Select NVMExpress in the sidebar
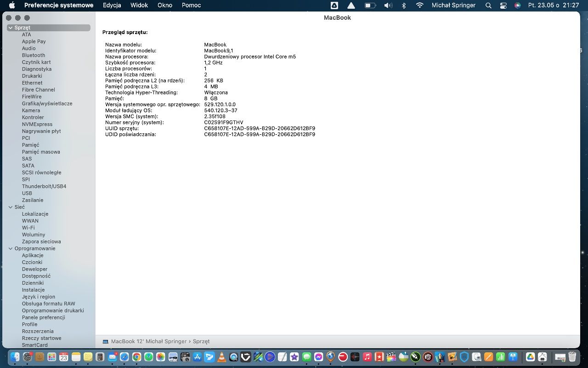The width and height of the screenshot is (588, 368). (x=37, y=124)
